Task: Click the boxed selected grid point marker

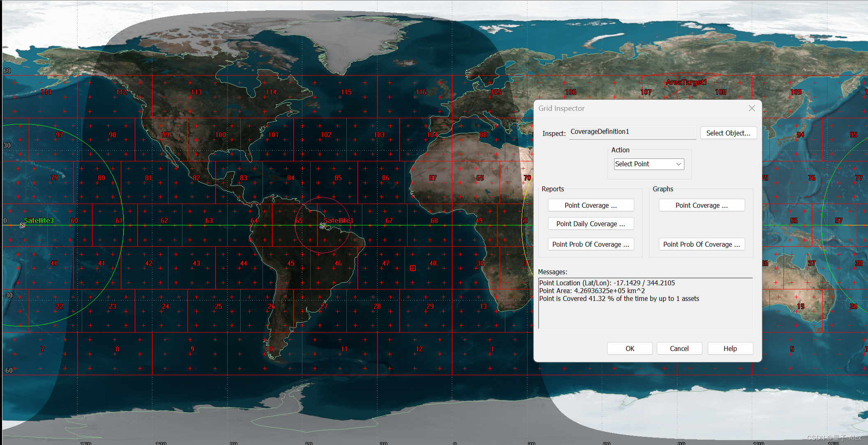Action: [413, 268]
